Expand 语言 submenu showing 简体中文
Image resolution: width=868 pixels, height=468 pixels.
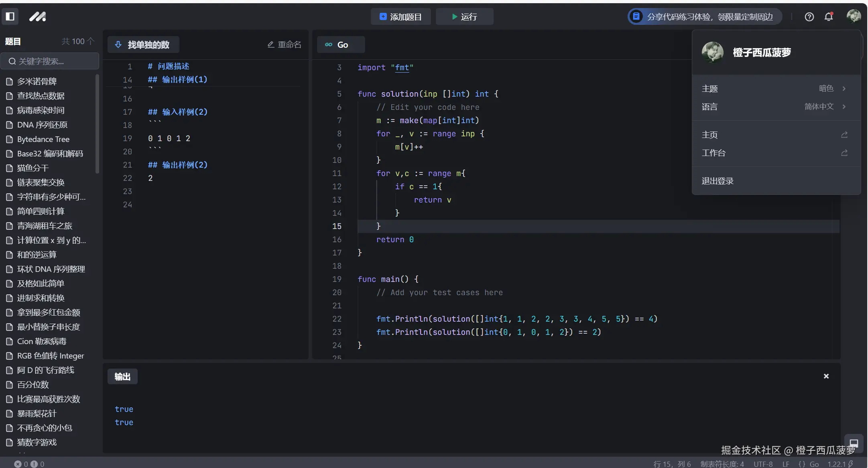pos(776,107)
